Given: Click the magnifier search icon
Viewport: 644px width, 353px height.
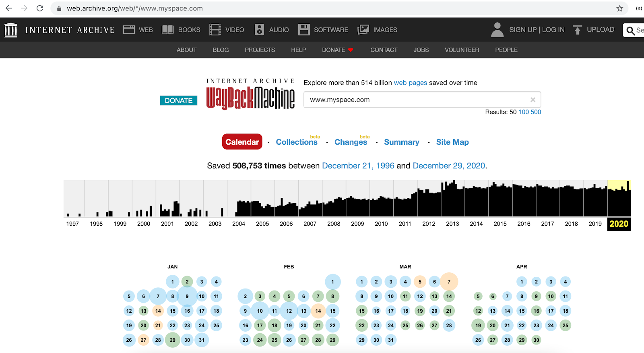Looking at the screenshot, I should point(631,30).
